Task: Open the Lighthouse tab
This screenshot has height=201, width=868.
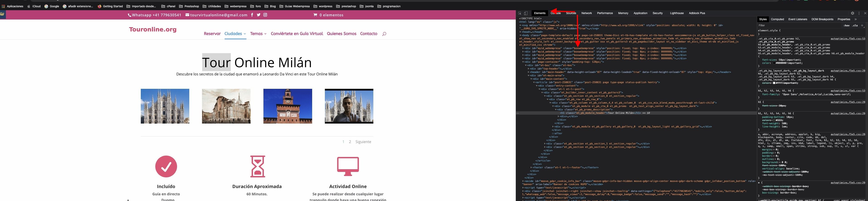Action: (x=677, y=13)
